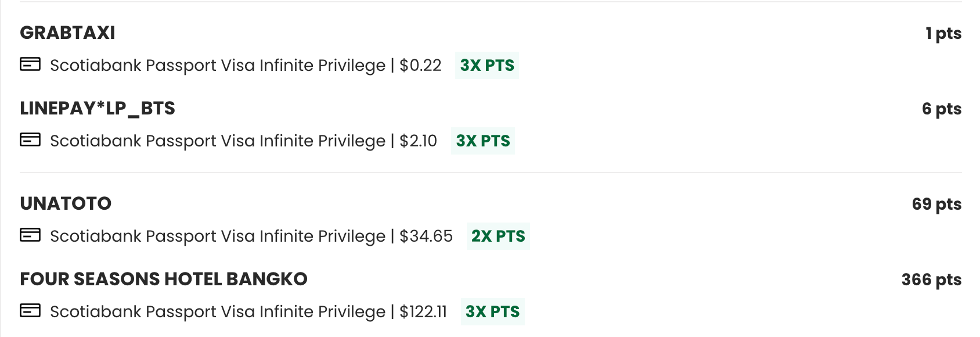980x337 pixels.
Task: Click the credit card icon beside UNATOTO
Action: pos(30,236)
